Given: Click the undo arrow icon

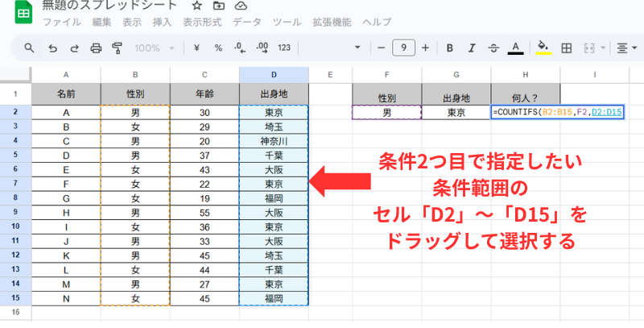Looking at the screenshot, I should (x=52, y=48).
